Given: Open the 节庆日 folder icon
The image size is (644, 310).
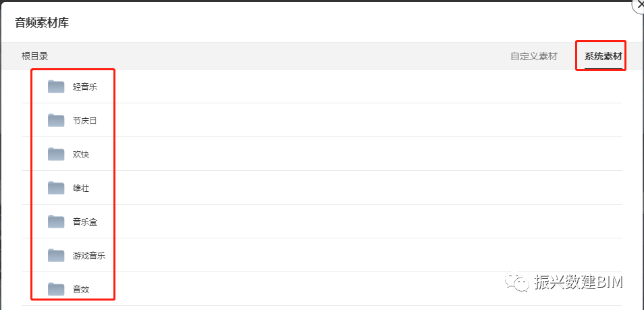Looking at the screenshot, I should pos(56,120).
